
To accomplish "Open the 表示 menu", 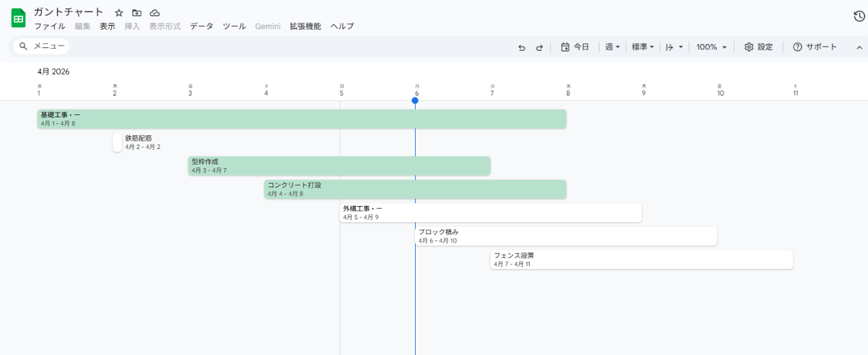I will pyautogui.click(x=107, y=26).
